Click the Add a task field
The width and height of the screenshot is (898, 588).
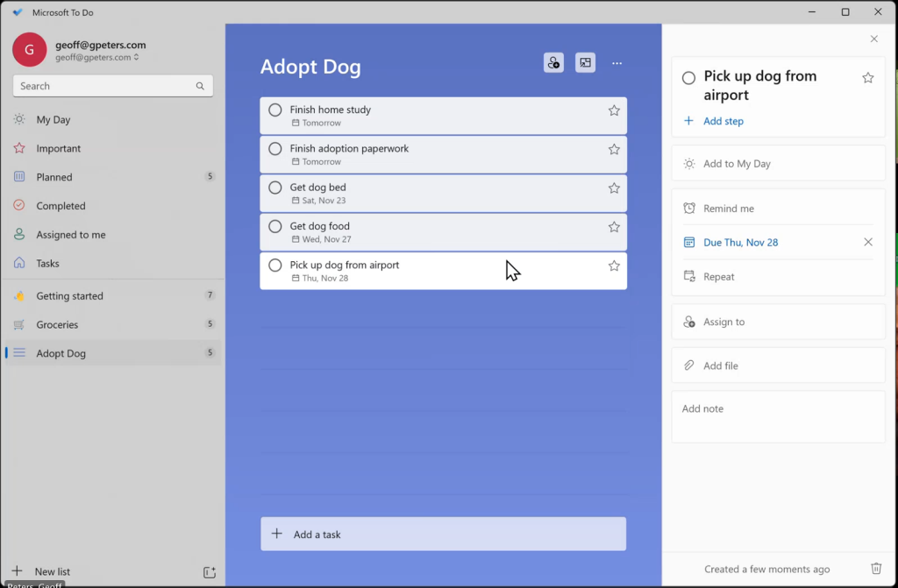pyautogui.click(x=443, y=534)
